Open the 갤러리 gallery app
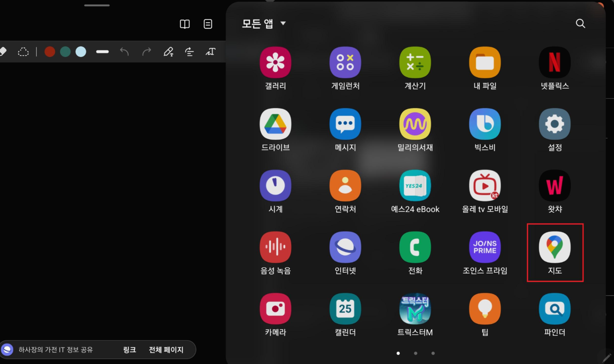Screen dimensions: 614x364 pos(275,63)
